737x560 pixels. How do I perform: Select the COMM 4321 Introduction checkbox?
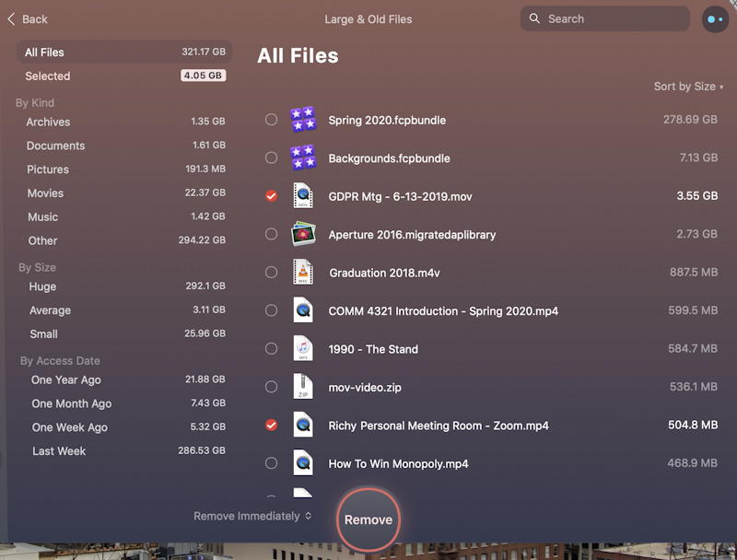coord(271,310)
